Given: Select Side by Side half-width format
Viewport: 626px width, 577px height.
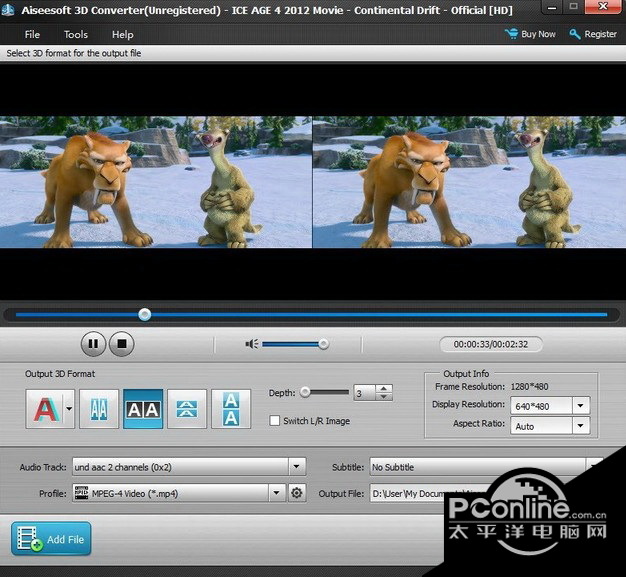Looking at the screenshot, I should [x=99, y=409].
